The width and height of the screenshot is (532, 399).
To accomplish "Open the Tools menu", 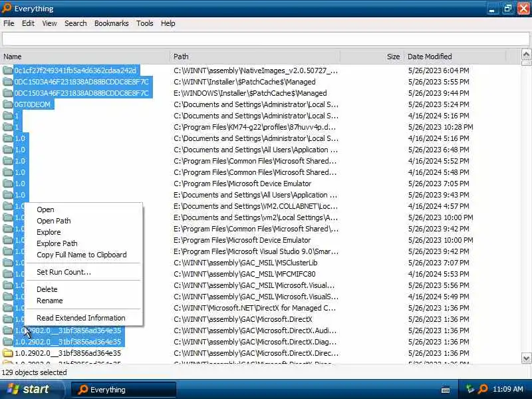I will [x=145, y=23].
